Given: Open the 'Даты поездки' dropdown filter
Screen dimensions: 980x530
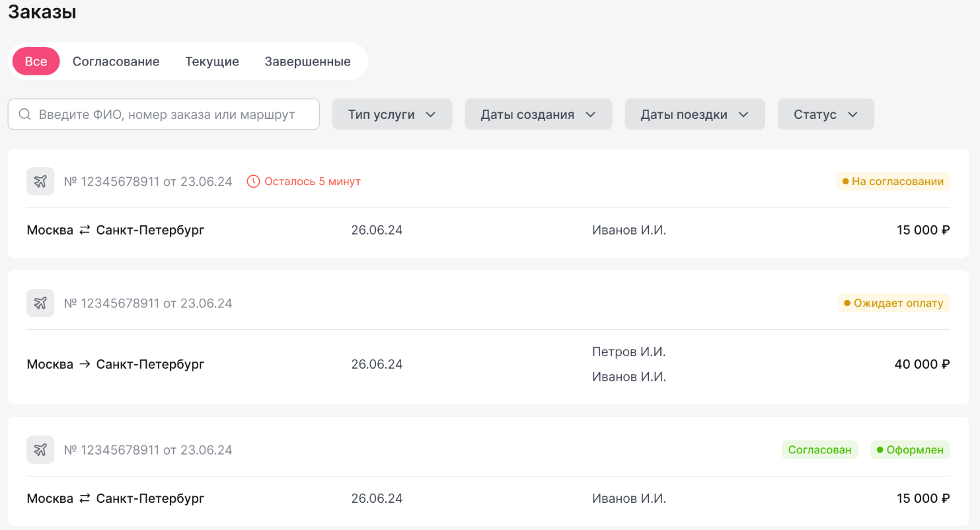Looking at the screenshot, I should pos(695,114).
